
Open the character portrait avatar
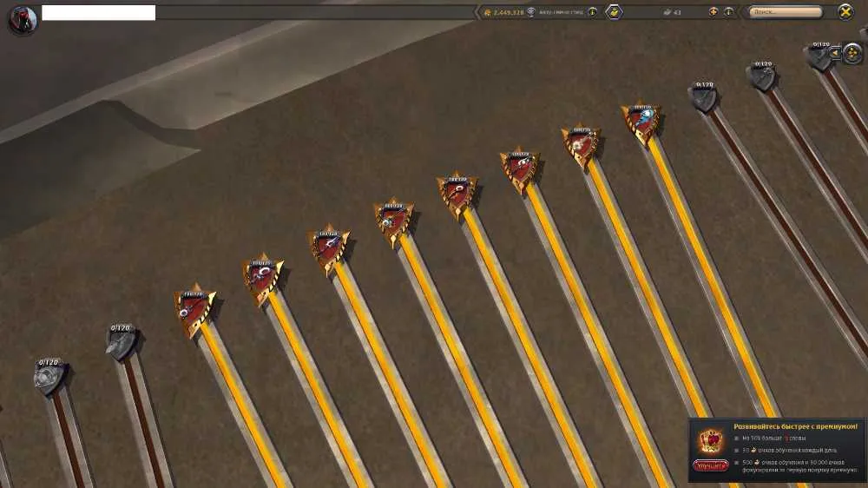(x=23, y=19)
